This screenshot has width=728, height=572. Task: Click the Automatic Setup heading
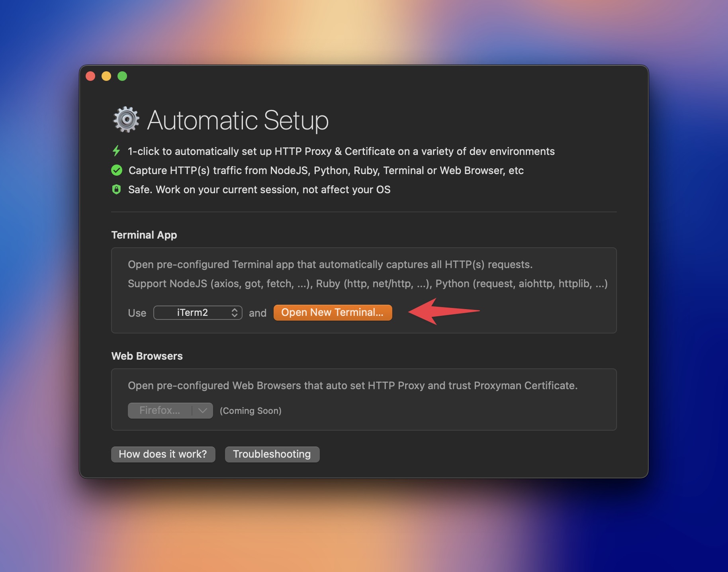(238, 120)
